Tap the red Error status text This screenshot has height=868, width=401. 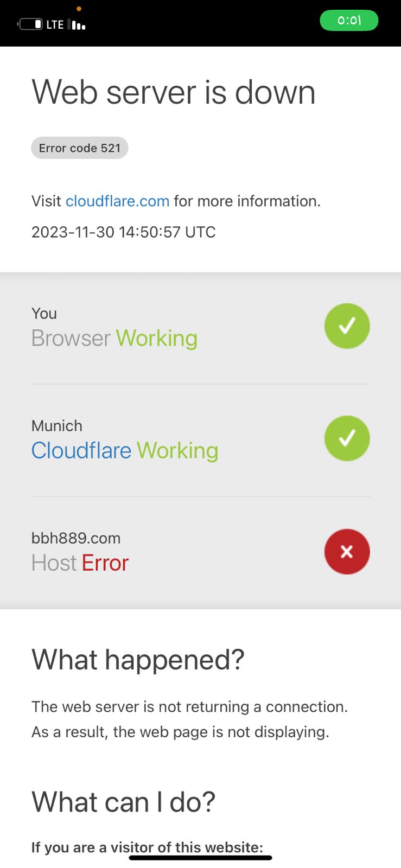105,563
